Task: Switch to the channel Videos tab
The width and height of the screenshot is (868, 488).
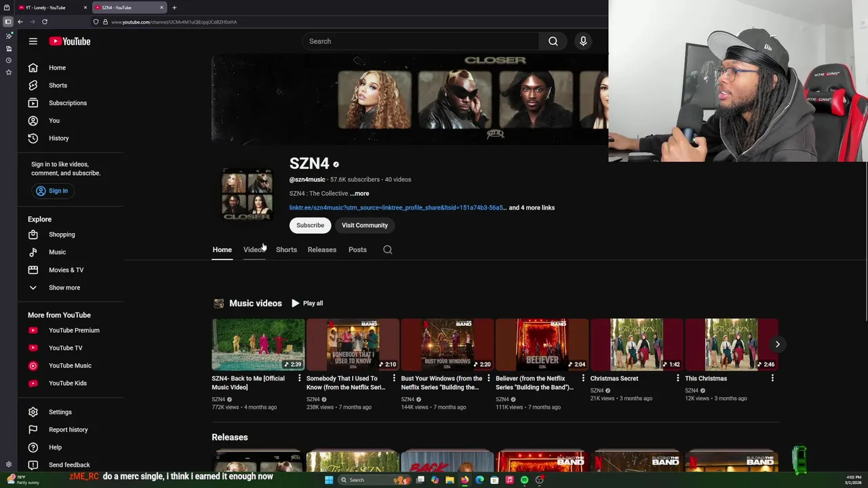Action: pos(254,249)
